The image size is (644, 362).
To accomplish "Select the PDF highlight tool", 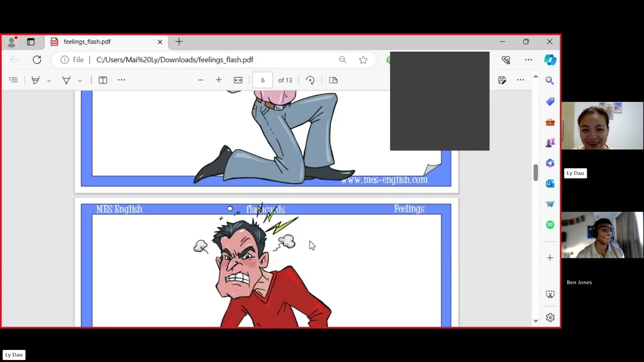I will pos(35,80).
